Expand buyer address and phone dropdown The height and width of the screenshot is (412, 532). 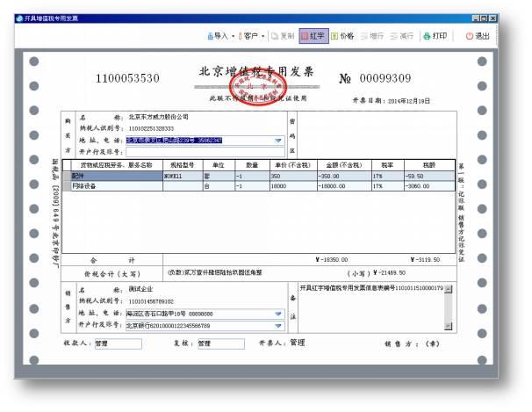278,141
